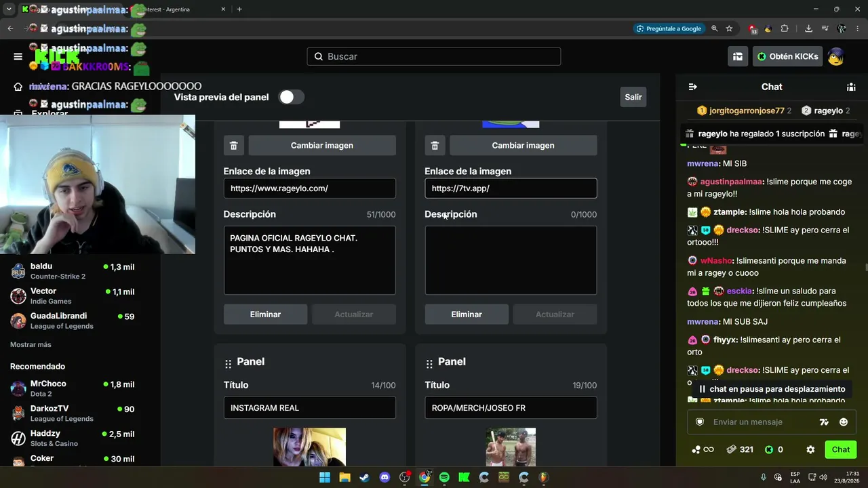The width and height of the screenshot is (868, 488).
Task: Click Eliminar under the empty description panel
Action: (x=467, y=314)
